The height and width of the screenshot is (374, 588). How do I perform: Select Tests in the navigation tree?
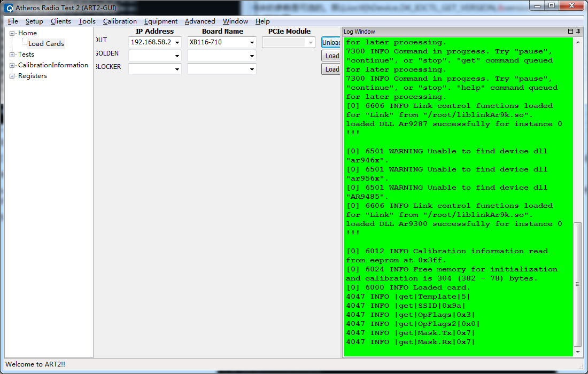pos(26,54)
